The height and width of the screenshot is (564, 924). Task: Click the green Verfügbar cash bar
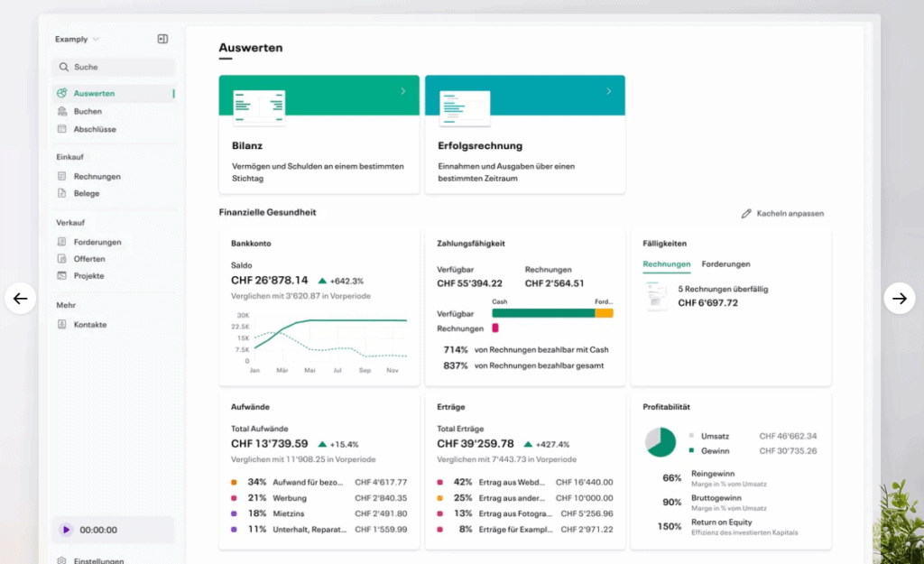pyautogui.click(x=542, y=313)
